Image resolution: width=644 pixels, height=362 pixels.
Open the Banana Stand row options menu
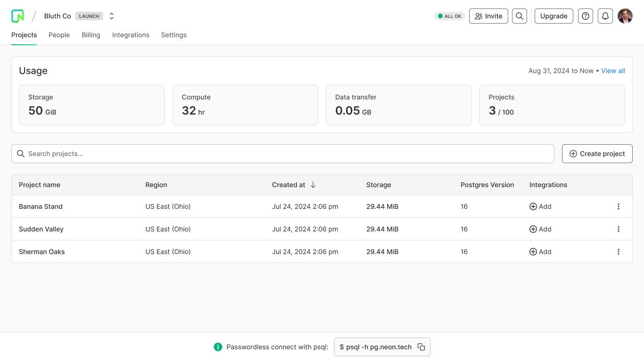tap(619, 206)
